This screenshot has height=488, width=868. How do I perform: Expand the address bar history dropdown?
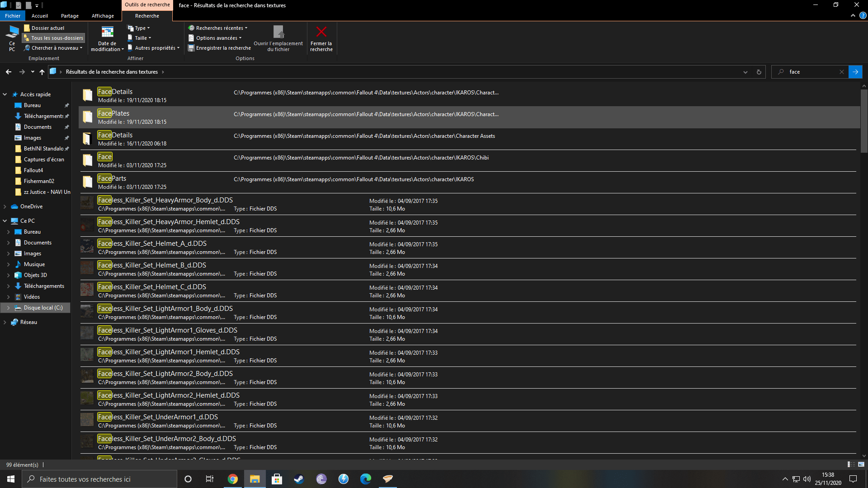745,72
